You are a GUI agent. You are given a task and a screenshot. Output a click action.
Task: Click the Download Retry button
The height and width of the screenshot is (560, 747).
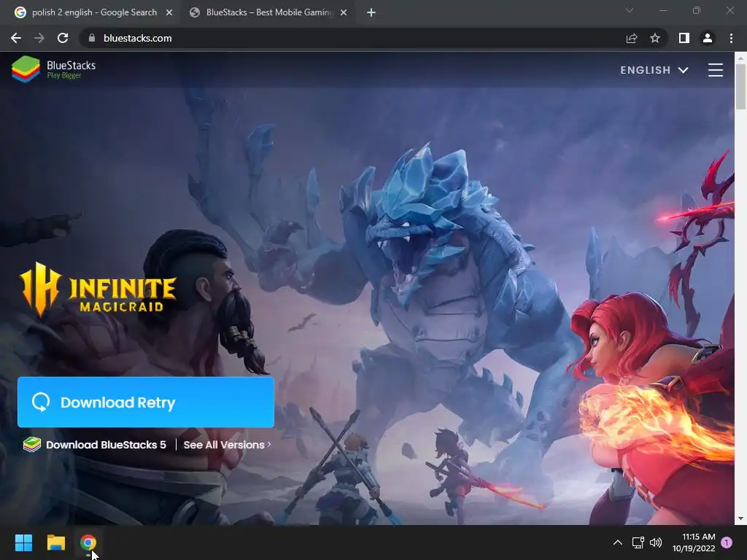tap(146, 402)
